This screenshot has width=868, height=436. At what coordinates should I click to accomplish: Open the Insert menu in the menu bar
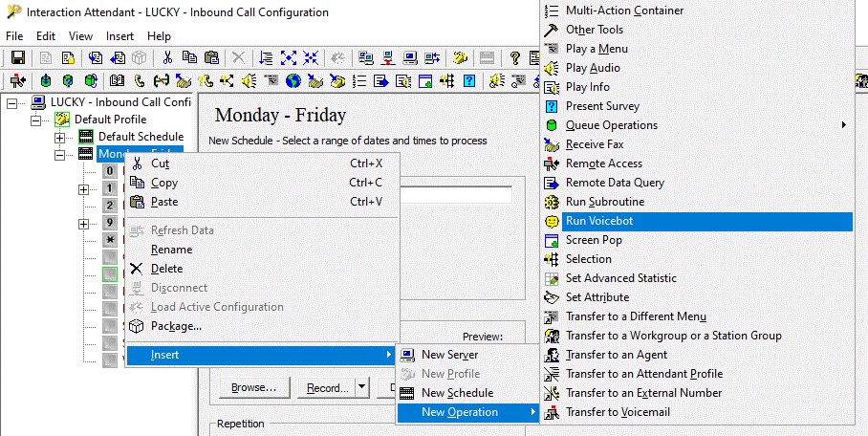[120, 35]
